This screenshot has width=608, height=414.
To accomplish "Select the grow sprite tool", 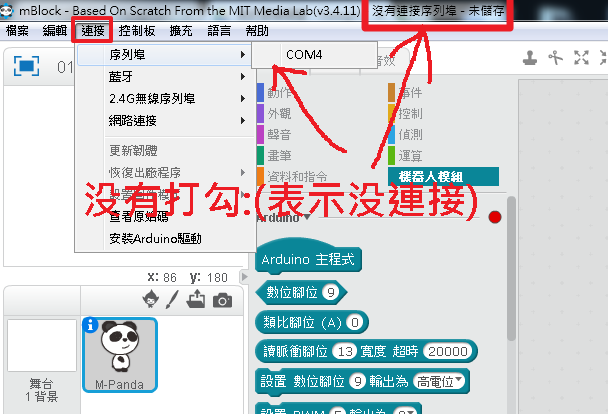I will pyautogui.click(x=581, y=58).
